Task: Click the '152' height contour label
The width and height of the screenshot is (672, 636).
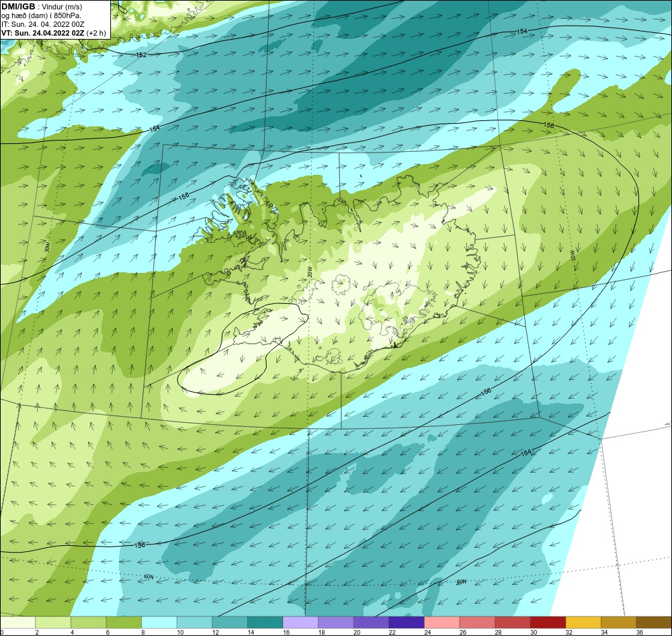Action: (141, 55)
